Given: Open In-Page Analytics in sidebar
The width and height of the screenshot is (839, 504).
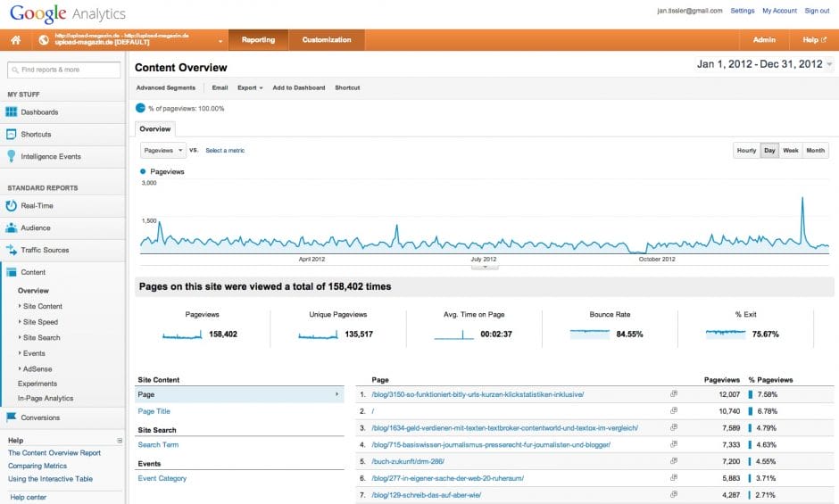Looking at the screenshot, I should tap(46, 398).
